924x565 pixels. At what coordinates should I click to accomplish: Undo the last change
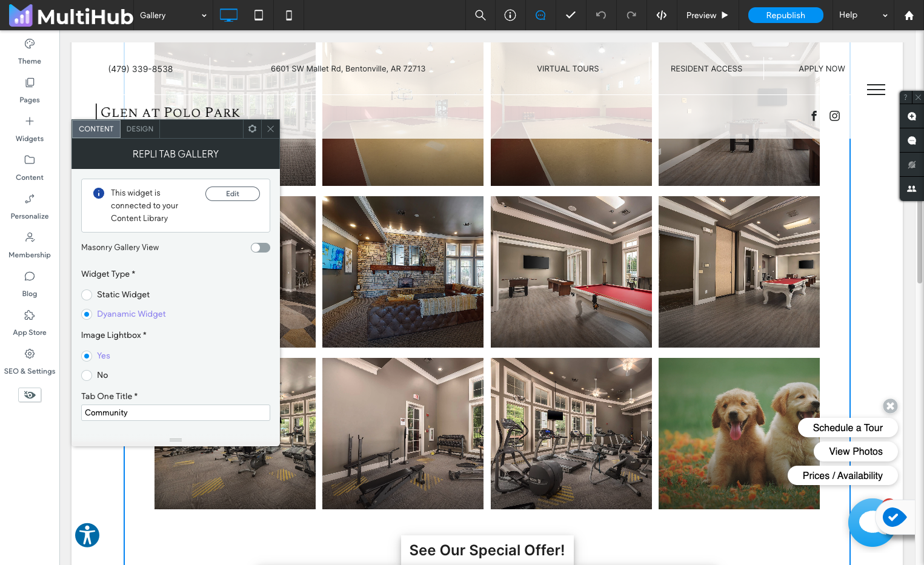tap(601, 15)
